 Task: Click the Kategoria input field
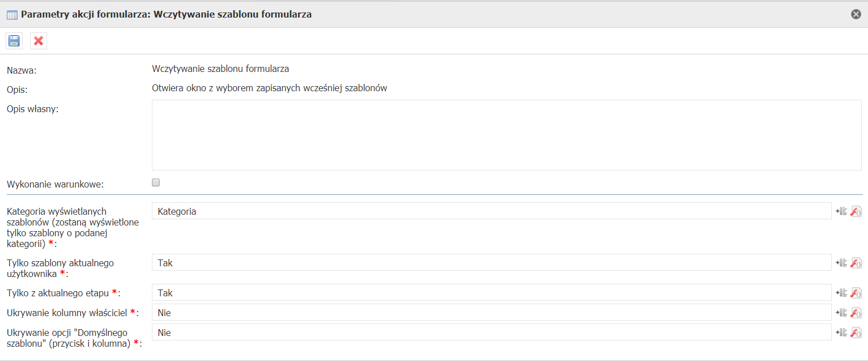point(491,211)
